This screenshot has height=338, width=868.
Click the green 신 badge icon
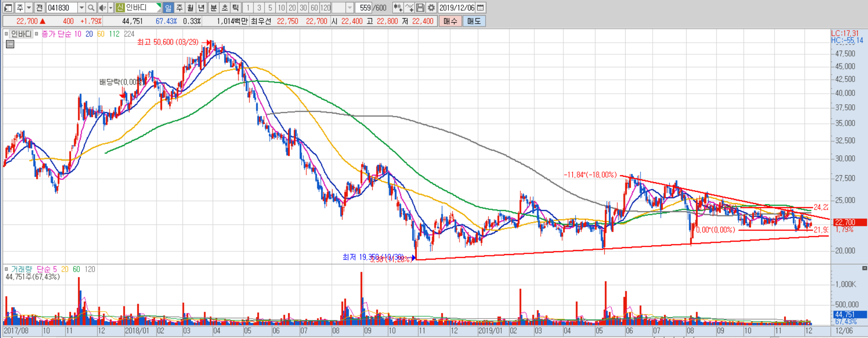[x=120, y=7]
